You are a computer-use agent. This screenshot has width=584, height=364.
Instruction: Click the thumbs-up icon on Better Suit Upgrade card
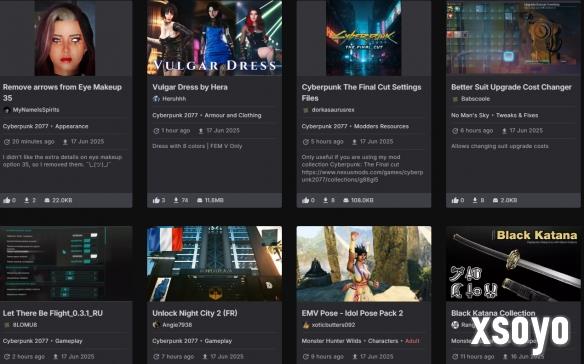[455, 200]
